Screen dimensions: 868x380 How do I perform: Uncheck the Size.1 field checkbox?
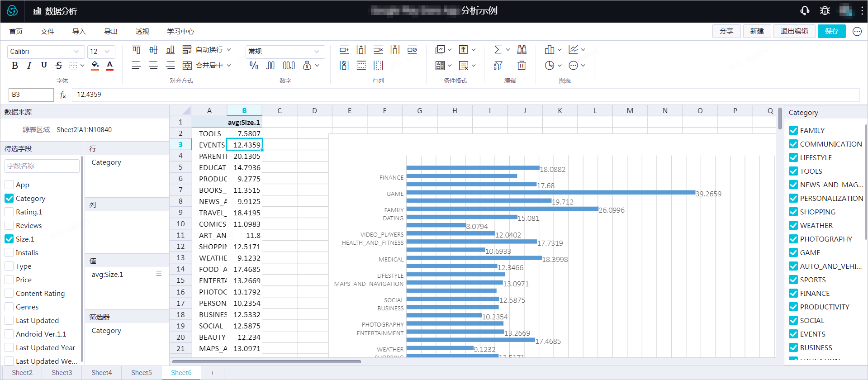point(9,239)
